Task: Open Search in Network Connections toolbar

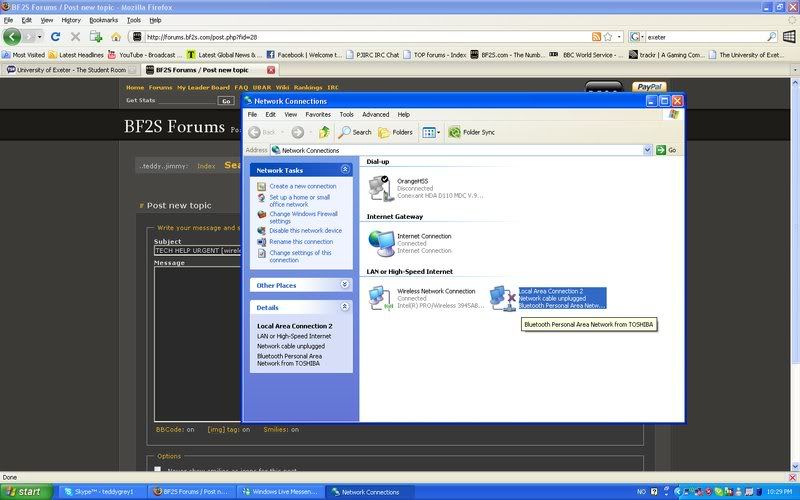Action: pyautogui.click(x=355, y=132)
